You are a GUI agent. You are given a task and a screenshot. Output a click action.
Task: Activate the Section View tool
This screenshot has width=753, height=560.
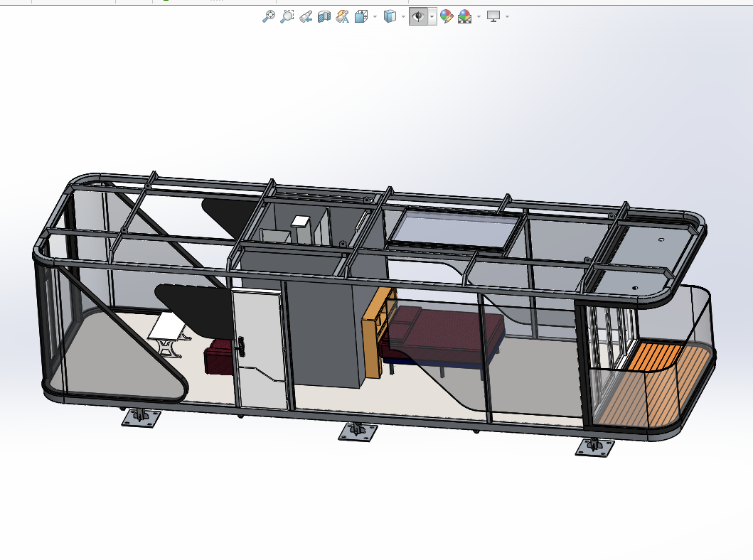pyautogui.click(x=324, y=17)
